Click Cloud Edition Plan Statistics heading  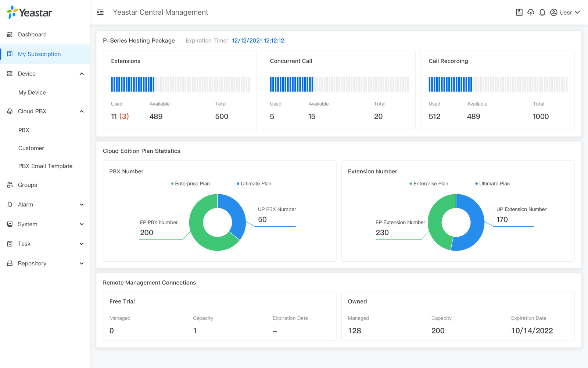click(x=141, y=151)
